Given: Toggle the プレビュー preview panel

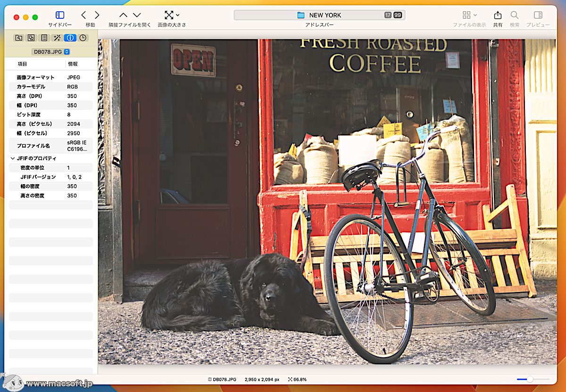Looking at the screenshot, I should tap(538, 16).
